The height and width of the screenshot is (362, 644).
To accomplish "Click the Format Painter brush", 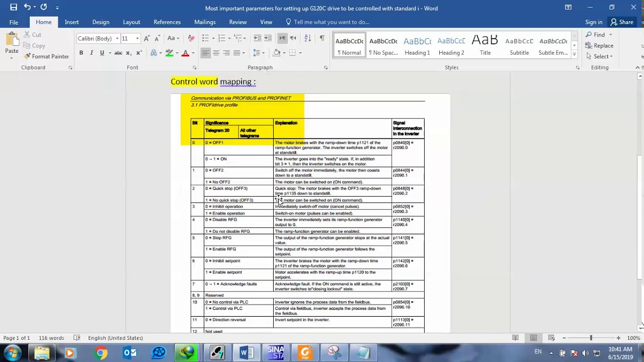I will (x=46, y=56).
